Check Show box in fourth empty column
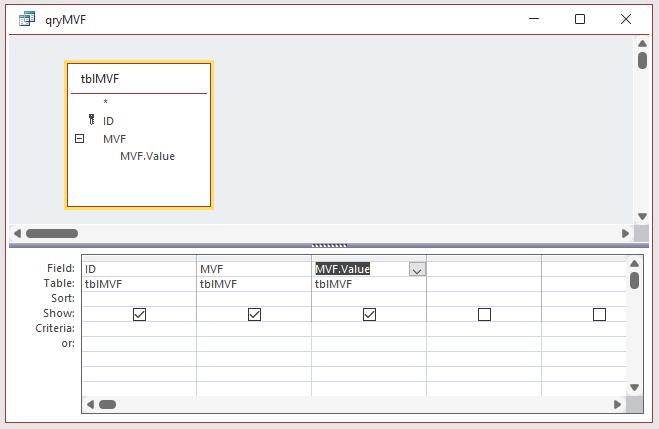This screenshot has height=429, width=659. (x=484, y=314)
